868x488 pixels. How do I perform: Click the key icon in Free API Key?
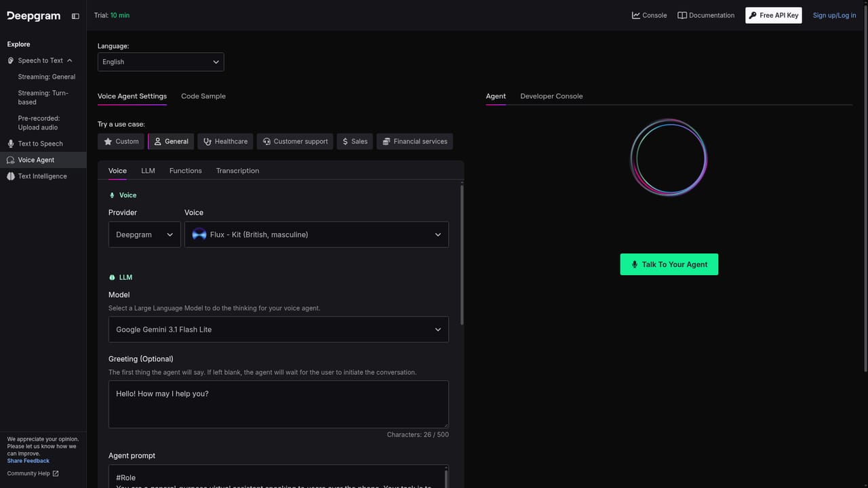[753, 15]
